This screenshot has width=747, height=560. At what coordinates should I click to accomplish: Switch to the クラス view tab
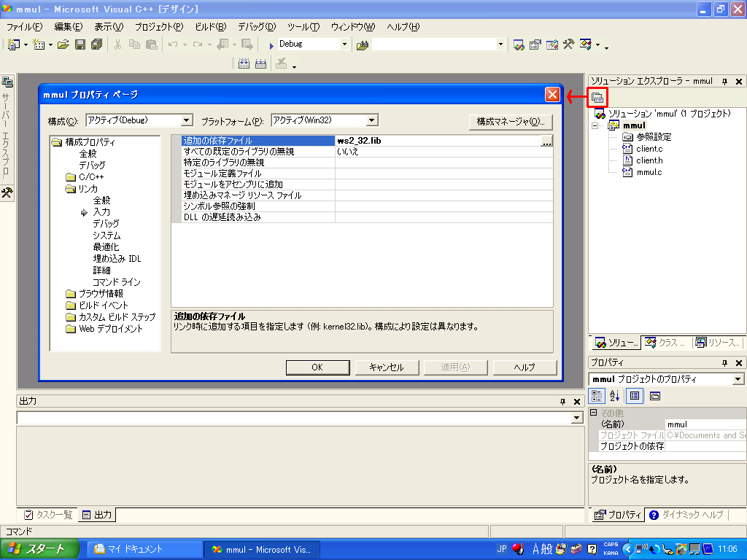coord(665,343)
